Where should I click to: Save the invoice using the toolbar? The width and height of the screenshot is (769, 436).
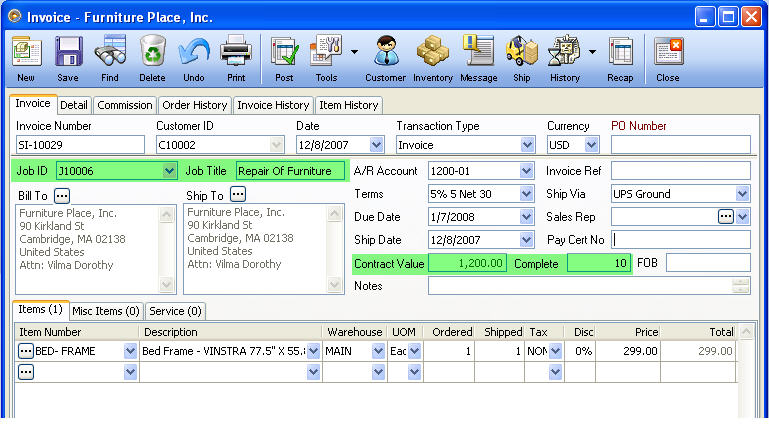click(68, 53)
